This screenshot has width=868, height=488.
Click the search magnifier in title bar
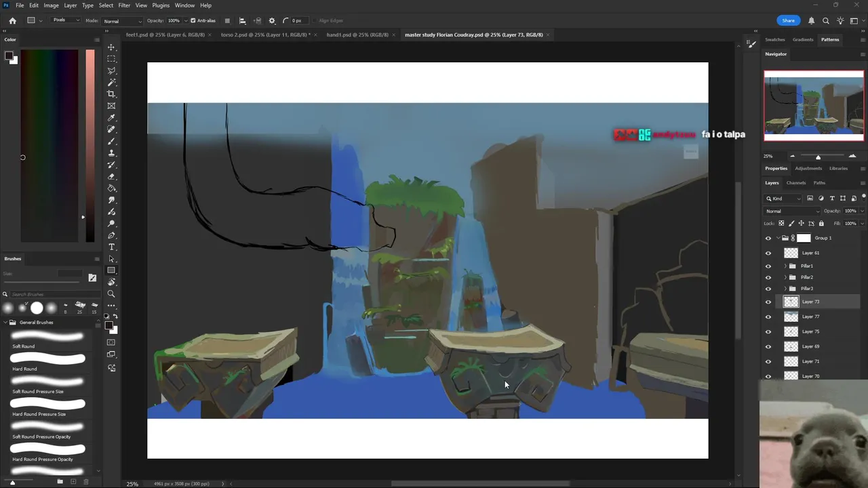[x=826, y=20]
